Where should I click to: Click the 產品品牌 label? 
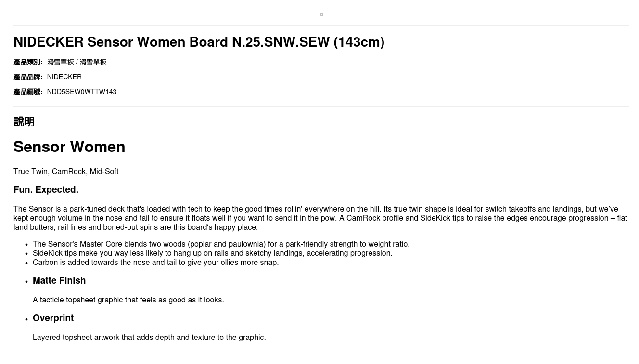point(28,77)
